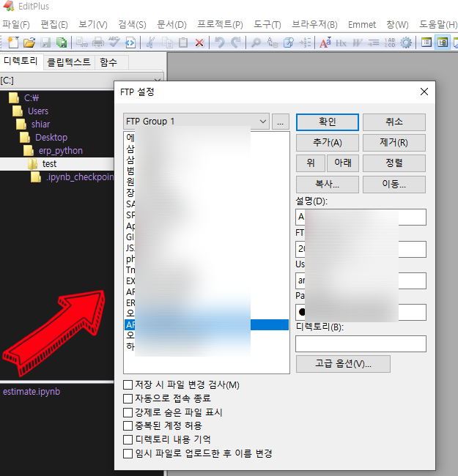Image resolution: width=458 pixels, height=476 pixels.
Task: Select erp_python folder in directory tree
Action: click(60, 151)
